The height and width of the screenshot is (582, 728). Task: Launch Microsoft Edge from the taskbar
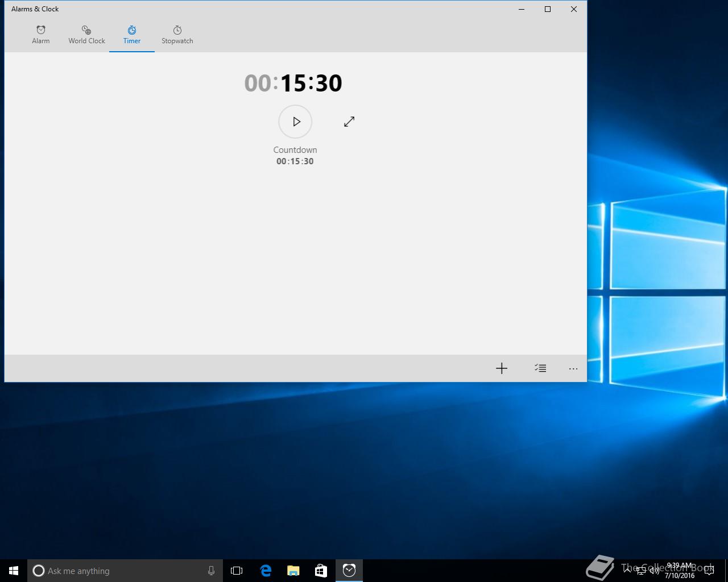click(x=265, y=571)
